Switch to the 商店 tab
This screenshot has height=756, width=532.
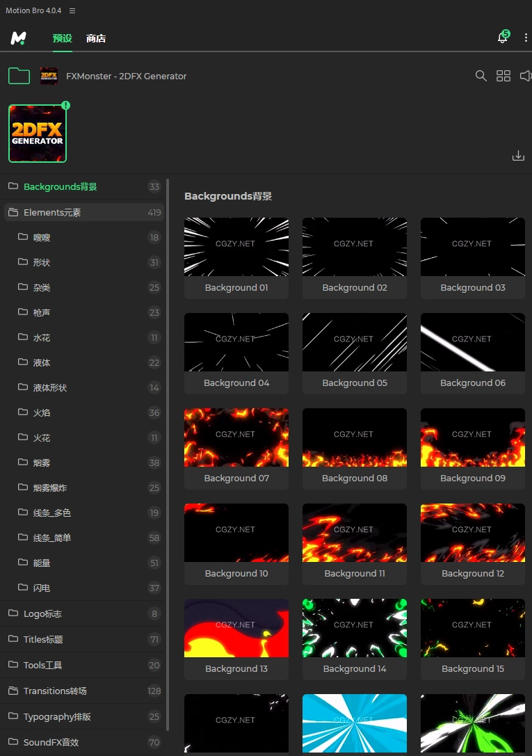96,38
